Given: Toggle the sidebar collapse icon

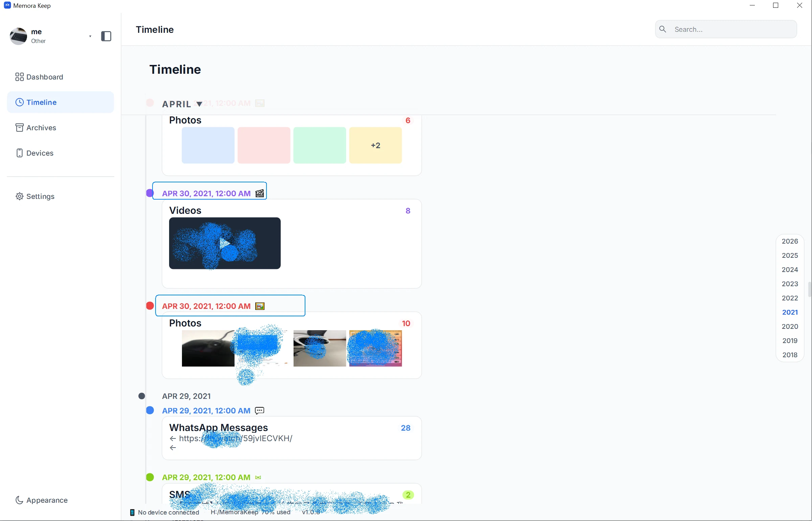Looking at the screenshot, I should 106,36.
